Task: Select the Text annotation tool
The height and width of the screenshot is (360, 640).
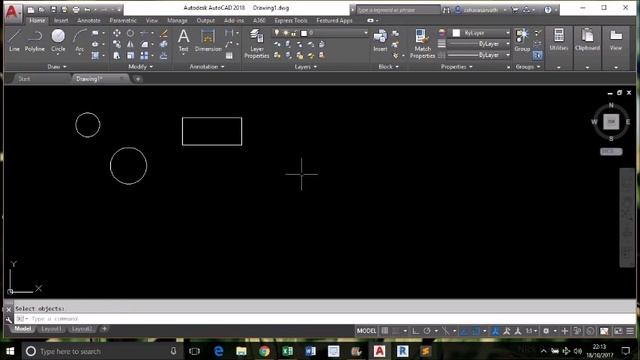Action: (184, 40)
